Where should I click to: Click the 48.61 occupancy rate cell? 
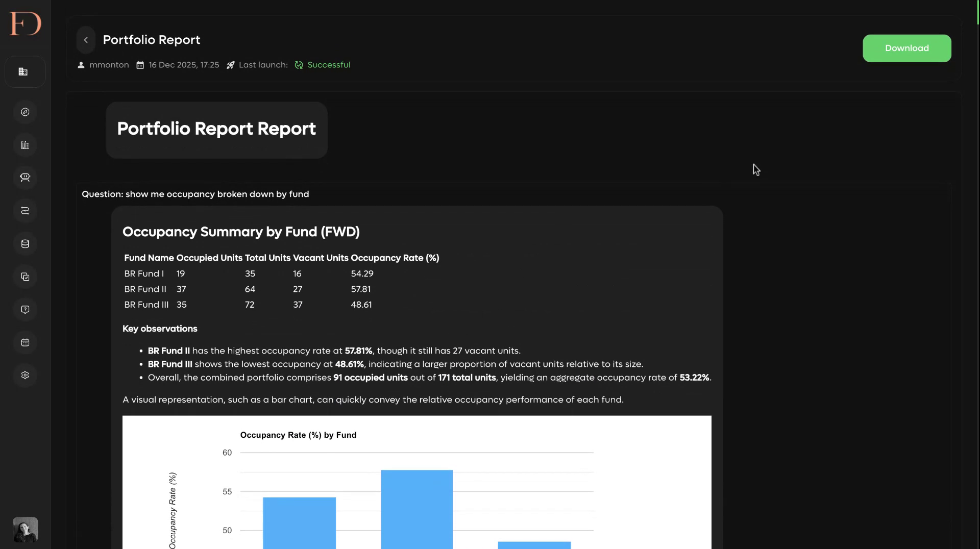[x=361, y=305]
